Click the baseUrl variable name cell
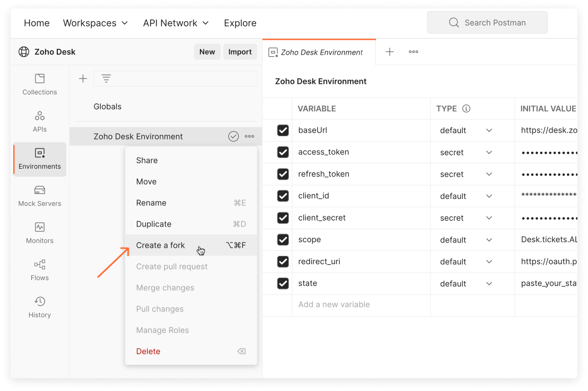The height and width of the screenshot is (391, 588). pyautogui.click(x=361, y=130)
